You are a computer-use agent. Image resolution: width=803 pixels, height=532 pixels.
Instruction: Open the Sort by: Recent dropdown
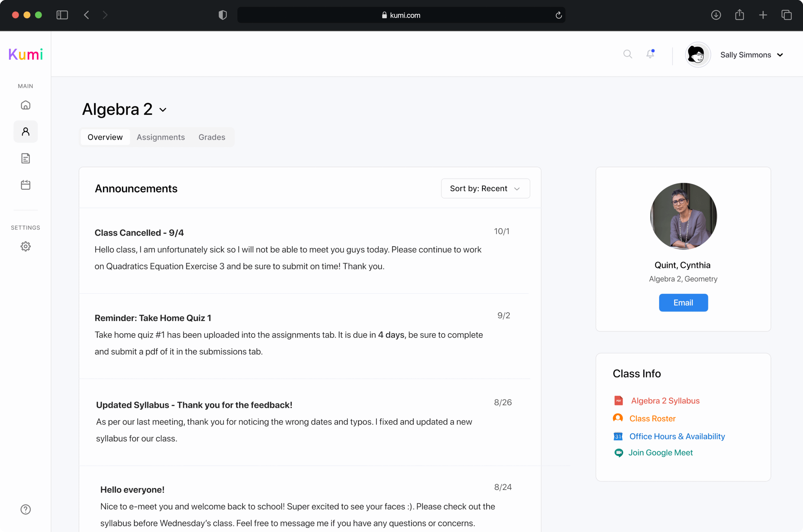pyautogui.click(x=485, y=188)
